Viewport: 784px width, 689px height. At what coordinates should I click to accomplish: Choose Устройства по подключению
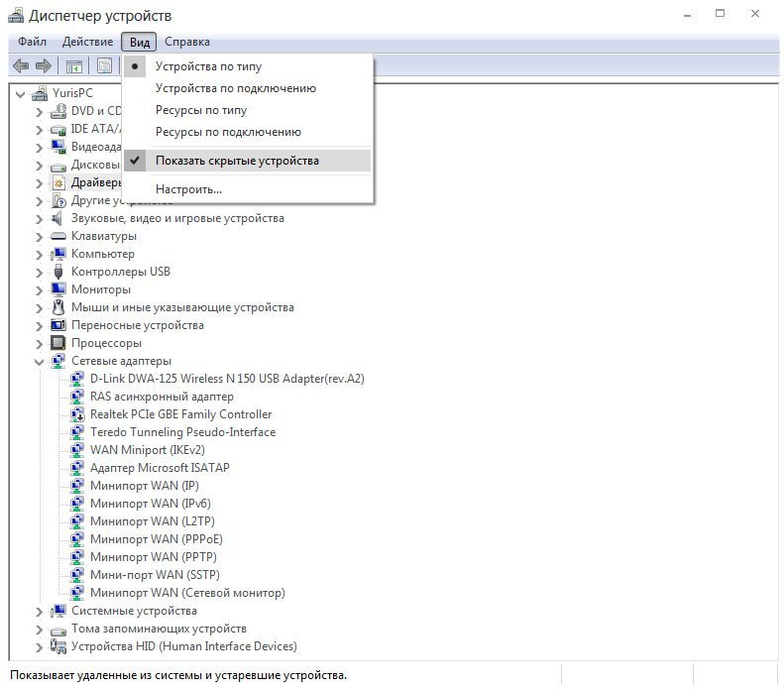248,88
